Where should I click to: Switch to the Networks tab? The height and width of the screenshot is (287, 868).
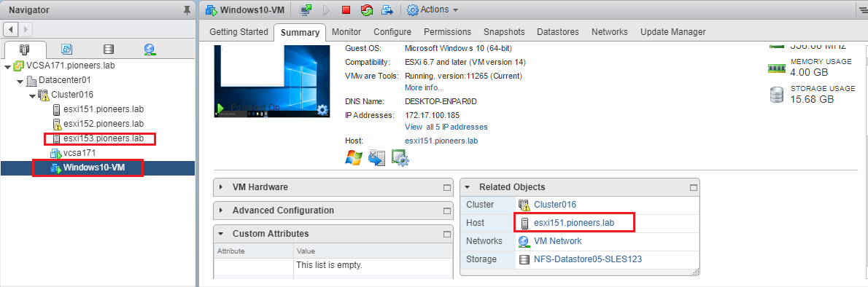point(610,32)
